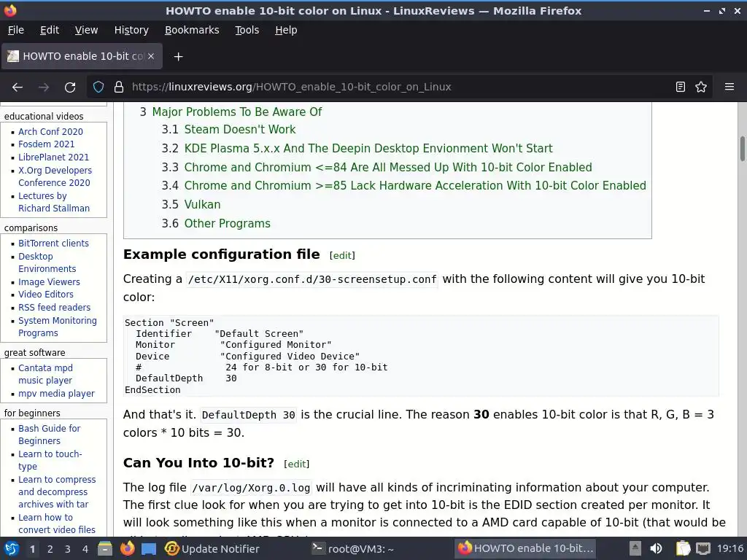Open System Monitoring Programs link
This screenshot has height=560, width=747.
[x=57, y=327]
